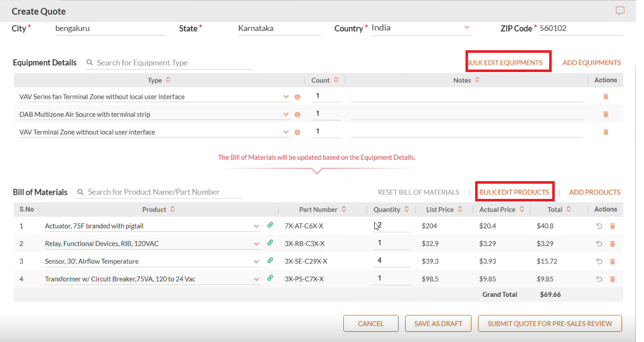
Task: Select list price $98.5 of Transformer
Action: coord(430,279)
